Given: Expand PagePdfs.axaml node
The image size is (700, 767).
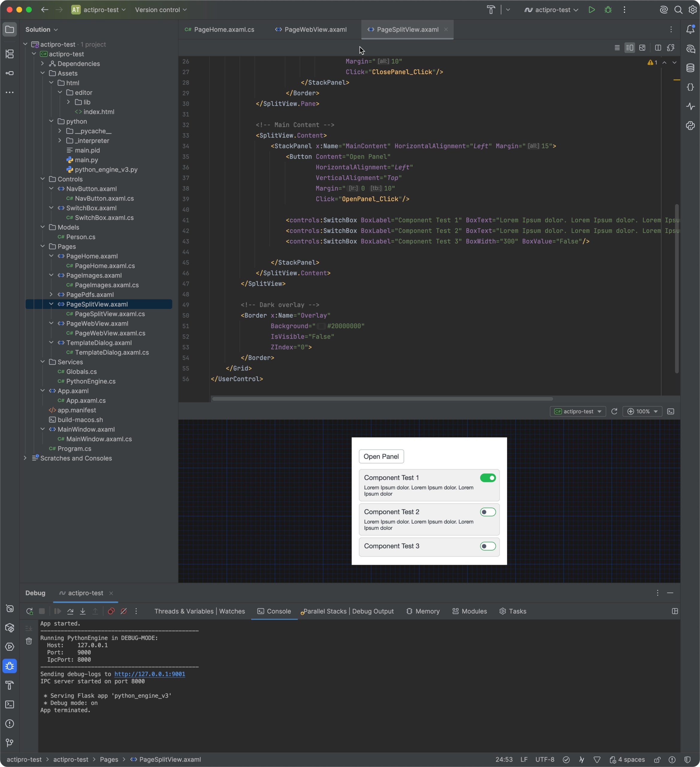Looking at the screenshot, I should [51, 295].
